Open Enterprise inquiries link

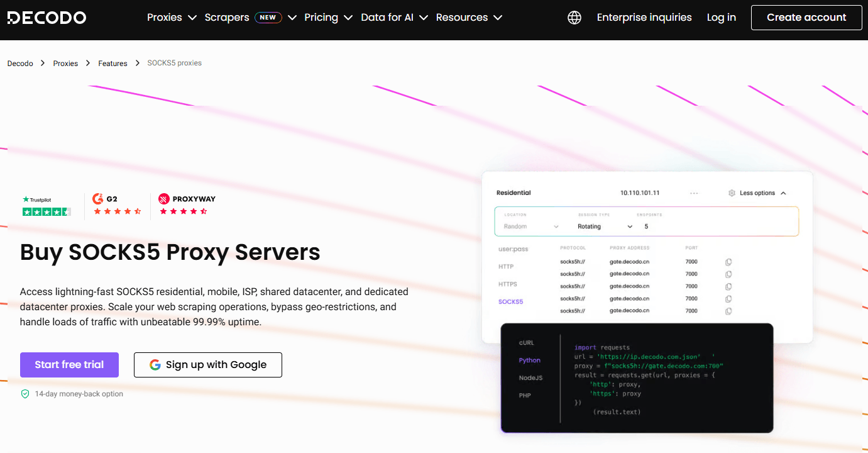pyautogui.click(x=644, y=18)
